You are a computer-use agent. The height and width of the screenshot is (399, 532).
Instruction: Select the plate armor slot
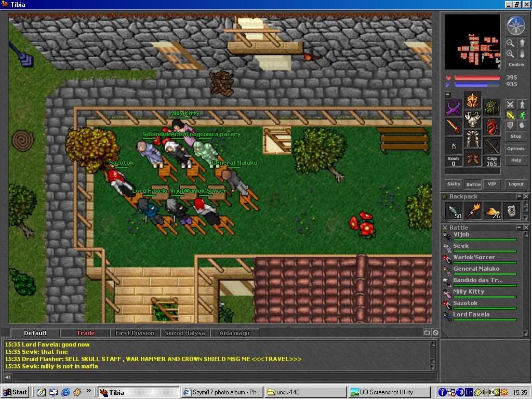point(472,119)
